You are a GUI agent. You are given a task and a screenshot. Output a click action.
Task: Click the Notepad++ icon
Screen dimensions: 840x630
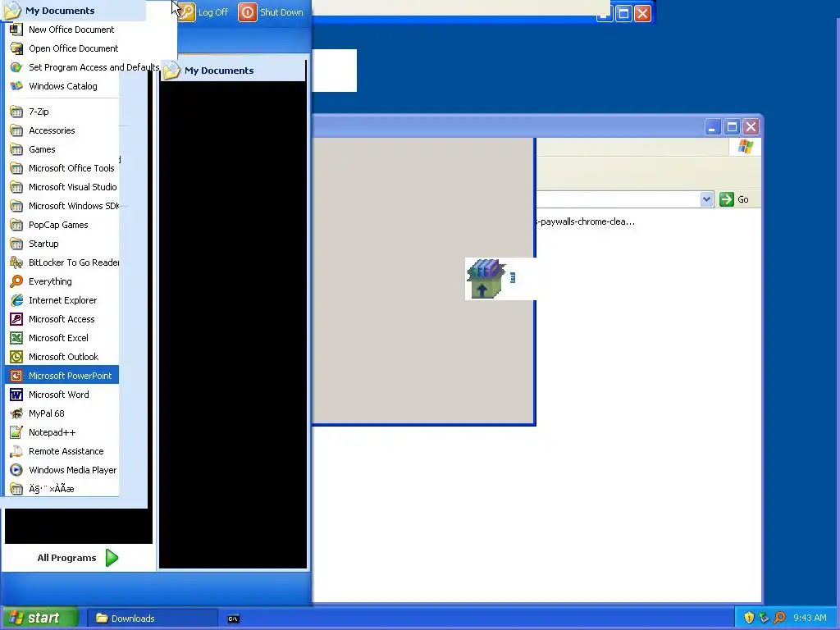coord(16,432)
